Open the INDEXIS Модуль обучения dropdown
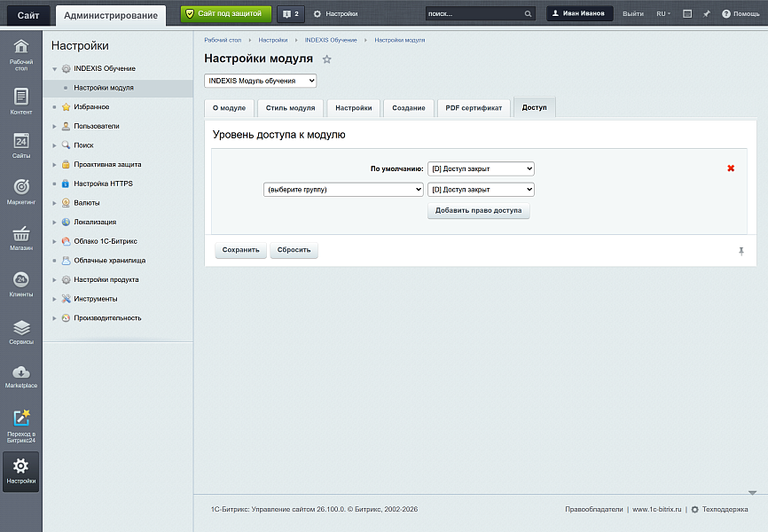 [260, 81]
